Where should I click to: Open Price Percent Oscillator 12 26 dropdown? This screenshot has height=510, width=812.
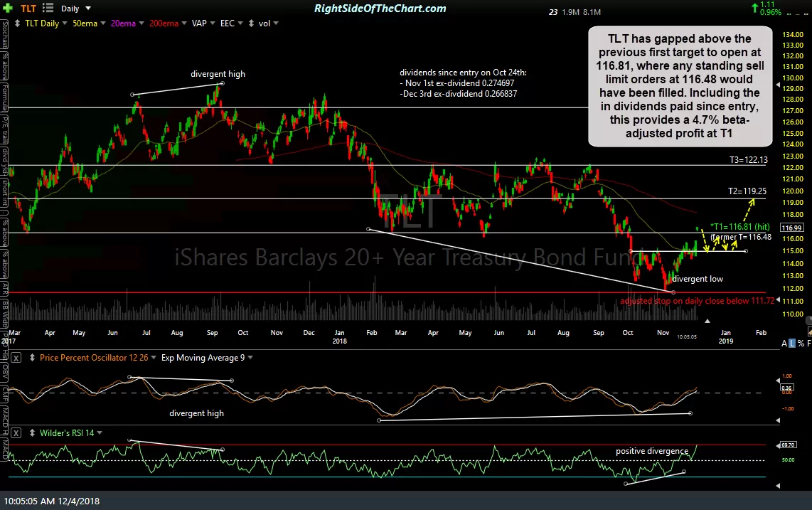tap(154, 358)
